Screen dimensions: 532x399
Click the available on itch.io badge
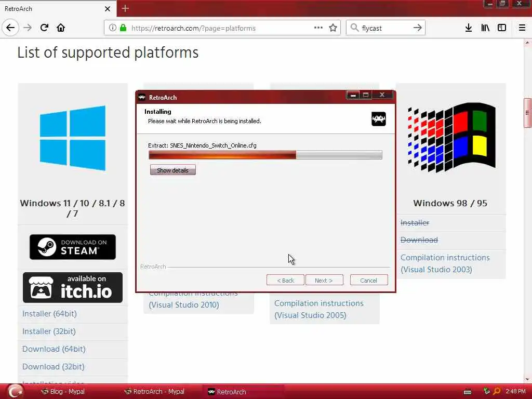[73, 287]
